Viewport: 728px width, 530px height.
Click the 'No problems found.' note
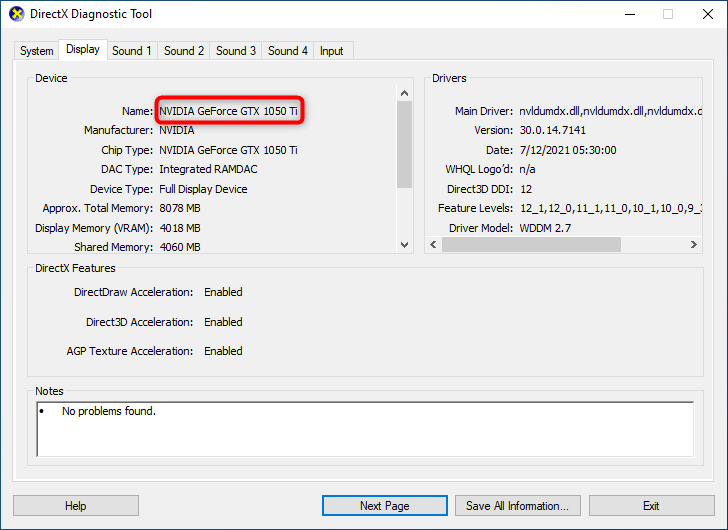click(109, 411)
